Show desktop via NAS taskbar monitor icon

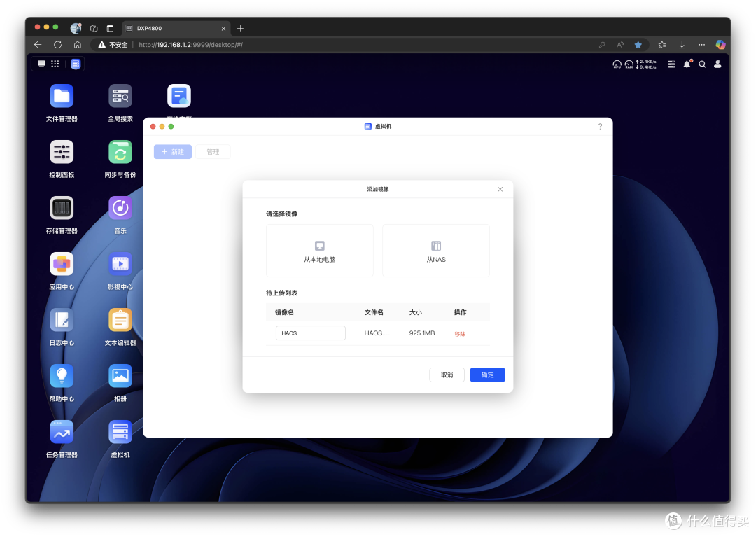pos(41,64)
